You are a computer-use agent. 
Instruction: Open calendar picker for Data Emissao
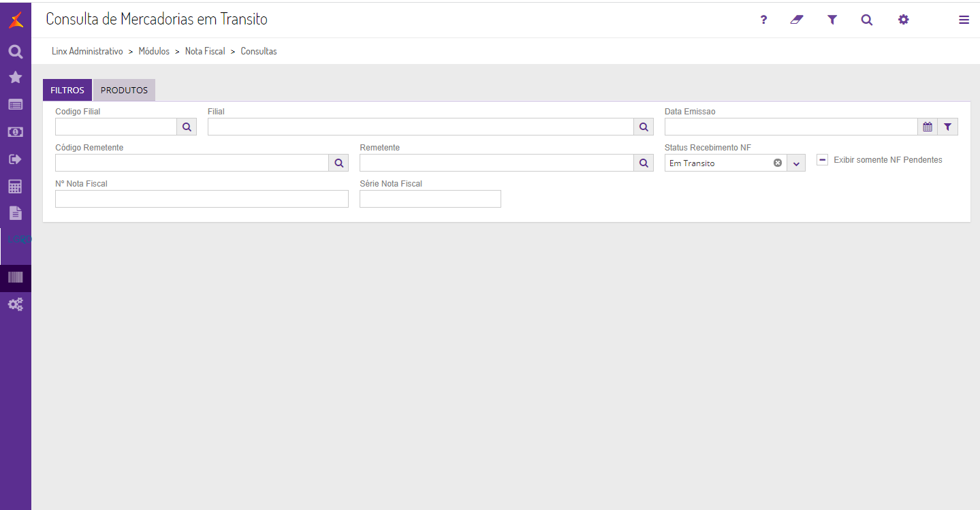[x=927, y=127]
